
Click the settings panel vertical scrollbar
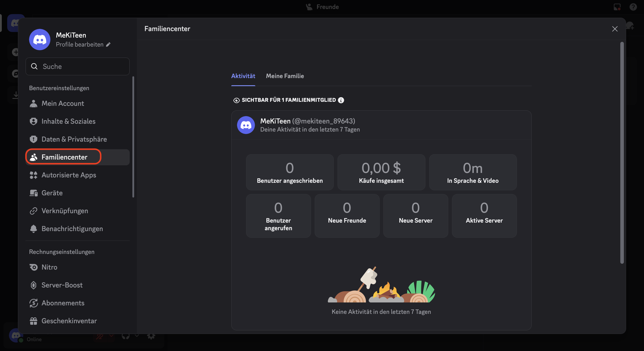[622, 153]
